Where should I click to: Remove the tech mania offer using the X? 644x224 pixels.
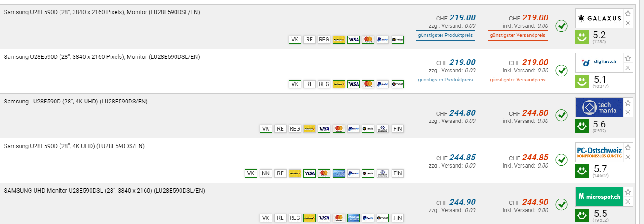coord(628,112)
